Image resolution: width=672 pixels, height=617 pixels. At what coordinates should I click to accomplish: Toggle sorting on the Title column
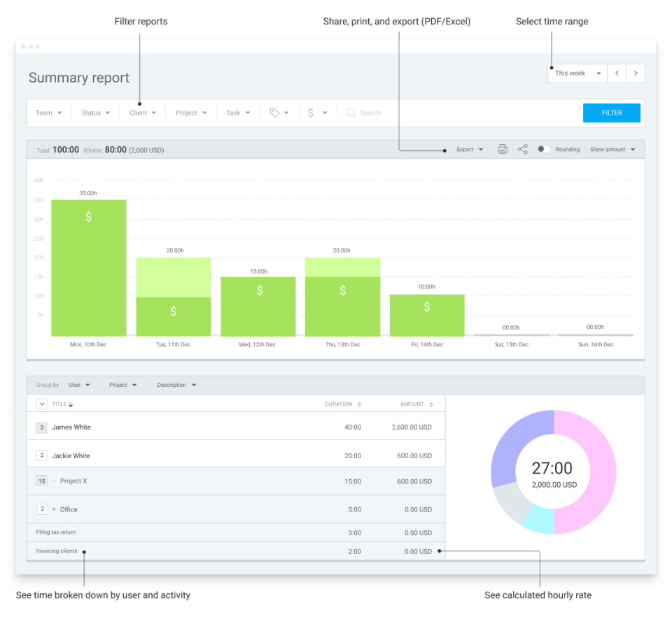[x=71, y=404]
